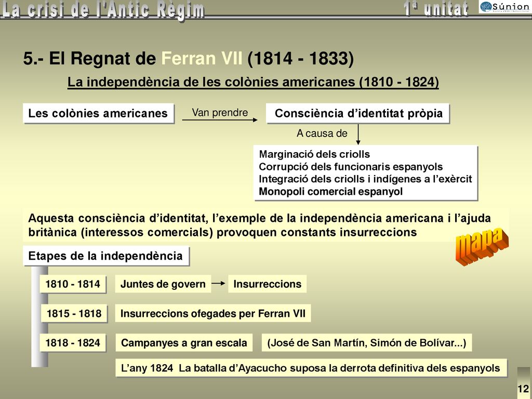Click the '1818 - 1824' date box
The width and height of the screenshot is (532, 399).
(x=73, y=343)
